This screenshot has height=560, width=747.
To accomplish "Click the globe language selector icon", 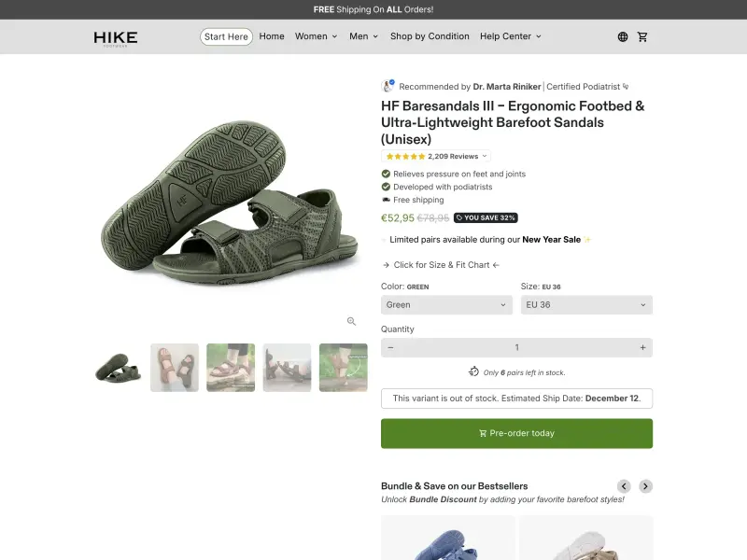I will point(623,36).
